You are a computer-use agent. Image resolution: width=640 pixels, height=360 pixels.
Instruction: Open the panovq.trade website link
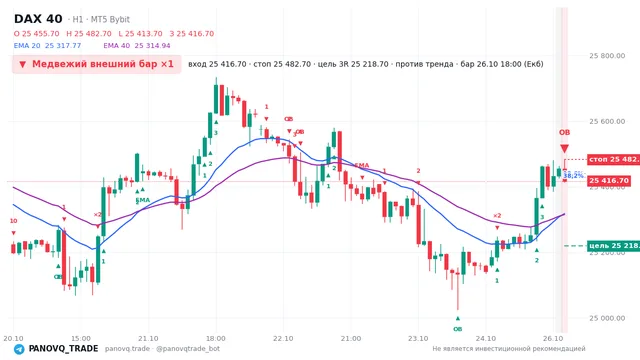[x=127, y=349]
